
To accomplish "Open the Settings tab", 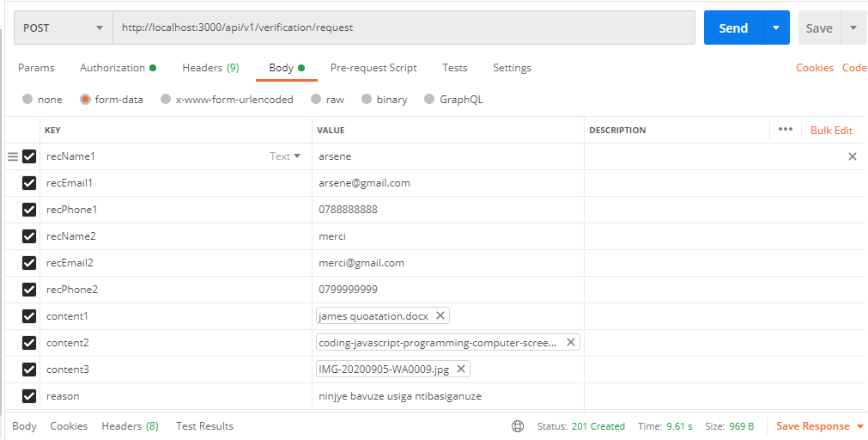I will pyautogui.click(x=512, y=68).
